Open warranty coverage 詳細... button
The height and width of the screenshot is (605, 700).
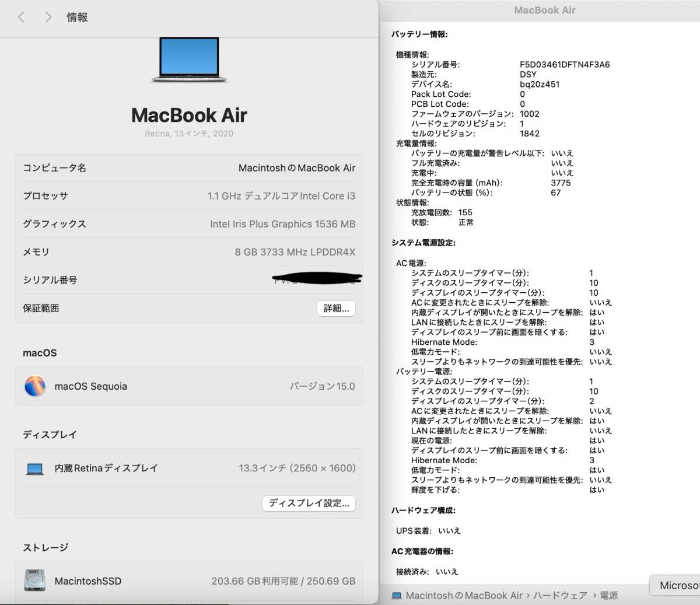[x=336, y=308]
